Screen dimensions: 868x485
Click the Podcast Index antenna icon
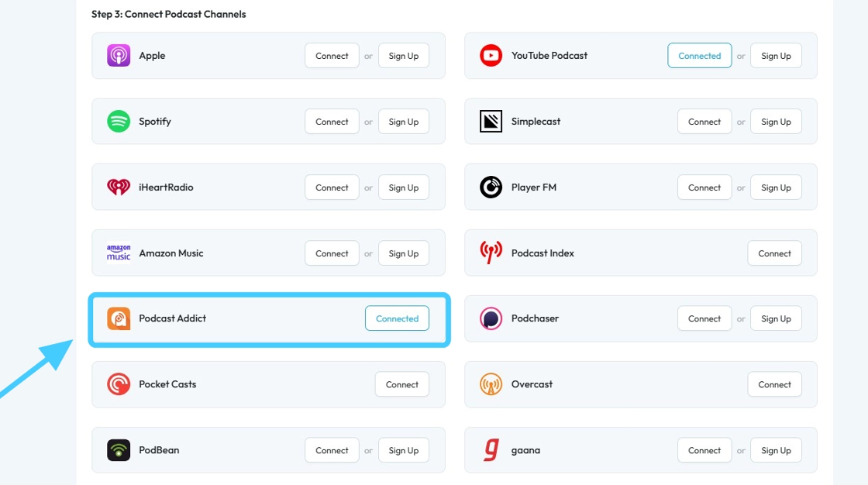(x=491, y=253)
